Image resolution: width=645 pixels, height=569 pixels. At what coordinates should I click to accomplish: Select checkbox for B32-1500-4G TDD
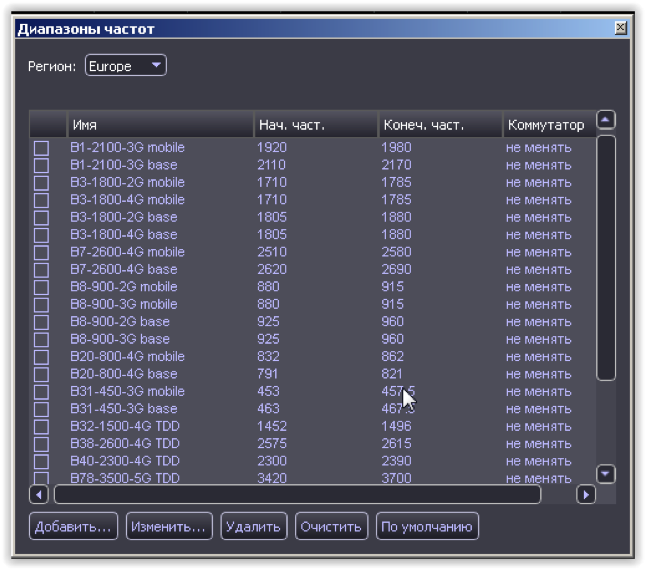[x=41, y=427]
